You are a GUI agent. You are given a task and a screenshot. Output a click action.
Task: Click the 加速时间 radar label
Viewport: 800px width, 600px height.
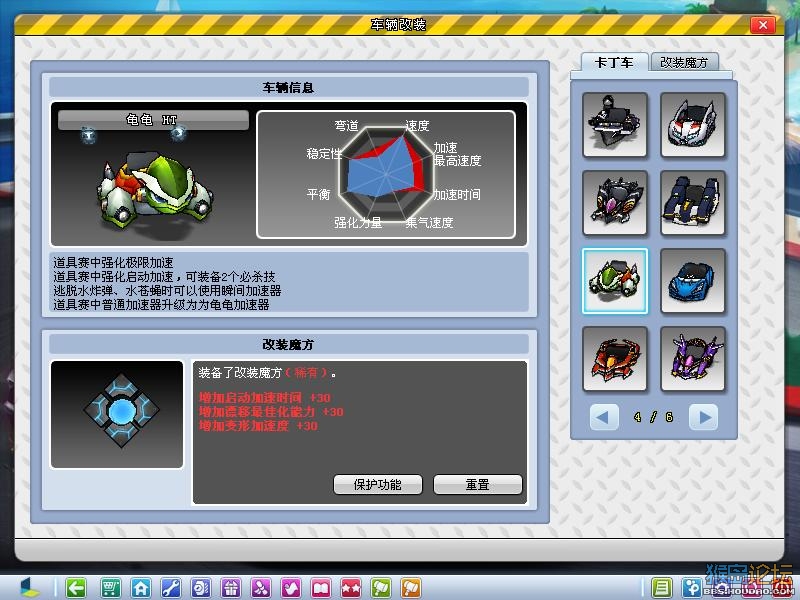(457, 194)
